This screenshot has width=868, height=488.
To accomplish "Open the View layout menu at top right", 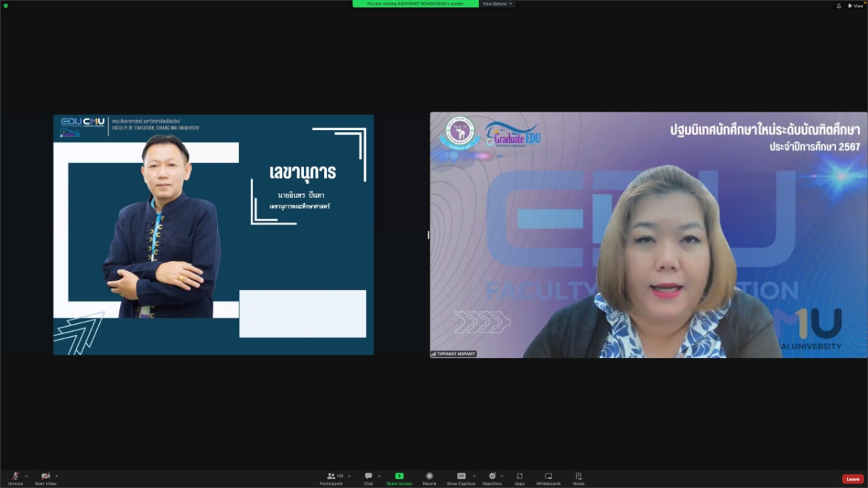I will pyautogui.click(x=856, y=5).
